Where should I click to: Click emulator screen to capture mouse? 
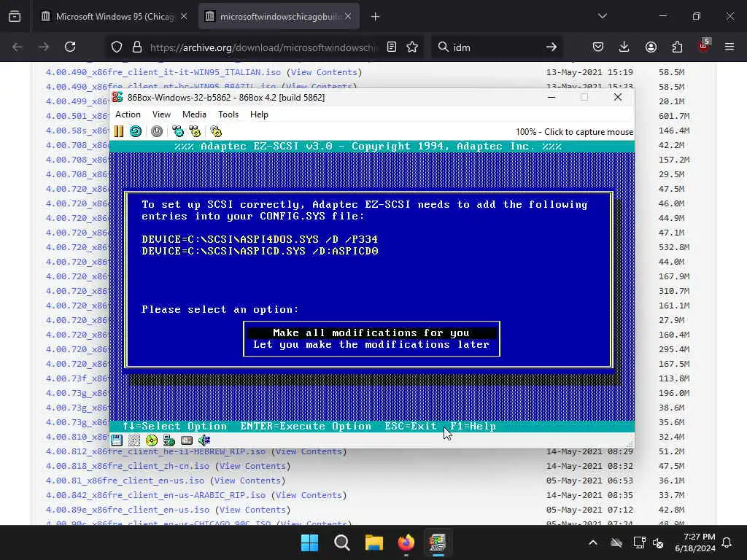pos(371,286)
